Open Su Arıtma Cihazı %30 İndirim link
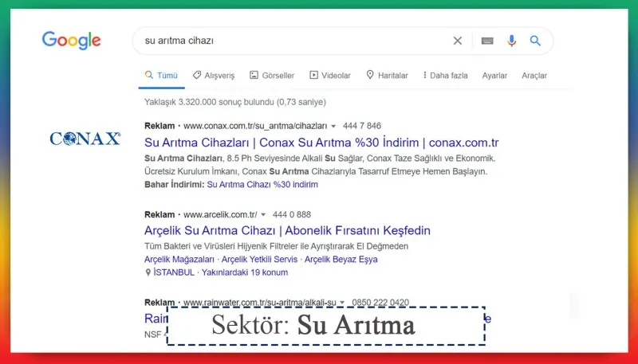The height and width of the screenshot is (364, 638). (x=262, y=185)
